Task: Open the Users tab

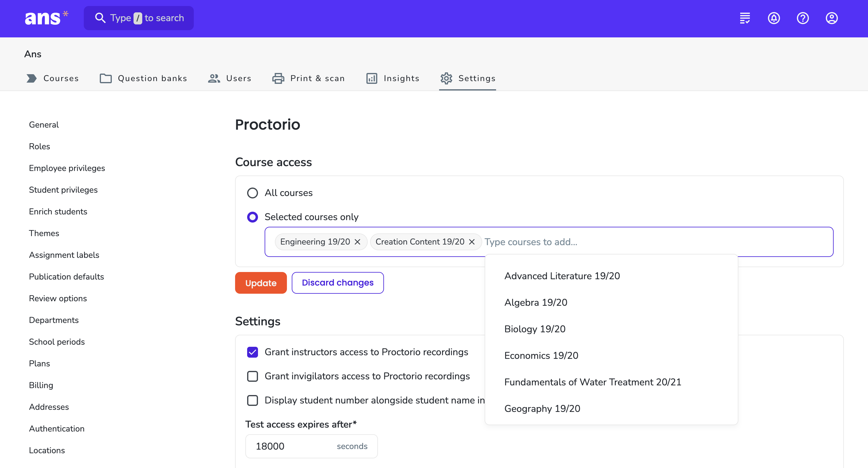Action: click(229, 78)
